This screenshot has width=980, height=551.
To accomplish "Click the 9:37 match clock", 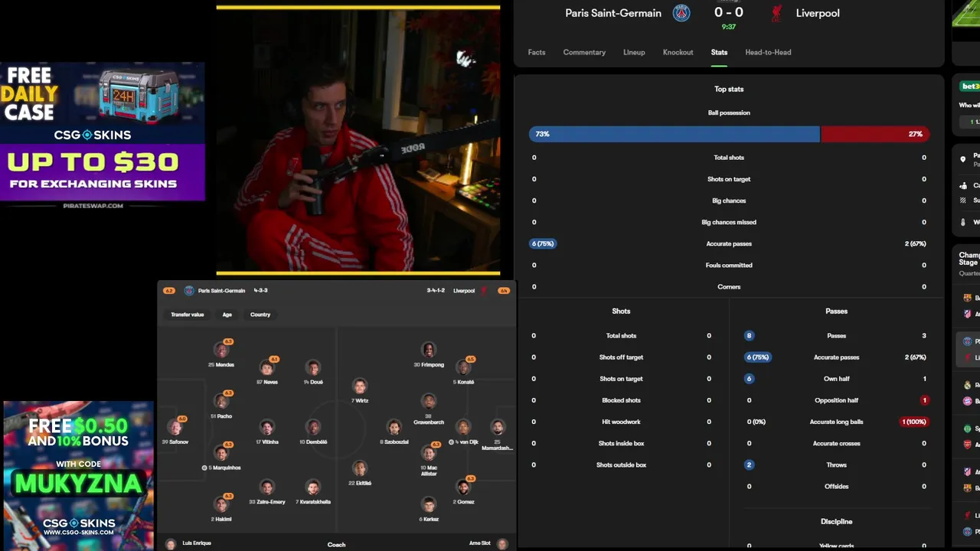I will (729, 27).
